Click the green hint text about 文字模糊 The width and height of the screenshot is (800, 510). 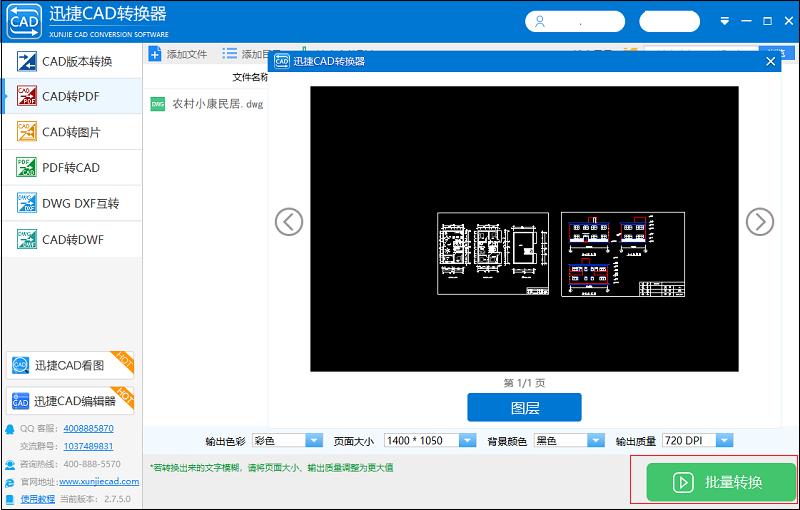[x=271, y=468]
